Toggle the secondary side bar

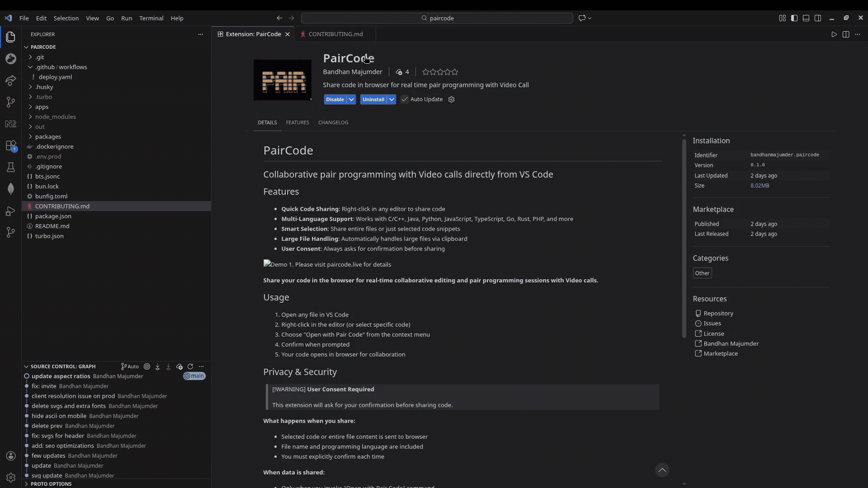[819, 18]
